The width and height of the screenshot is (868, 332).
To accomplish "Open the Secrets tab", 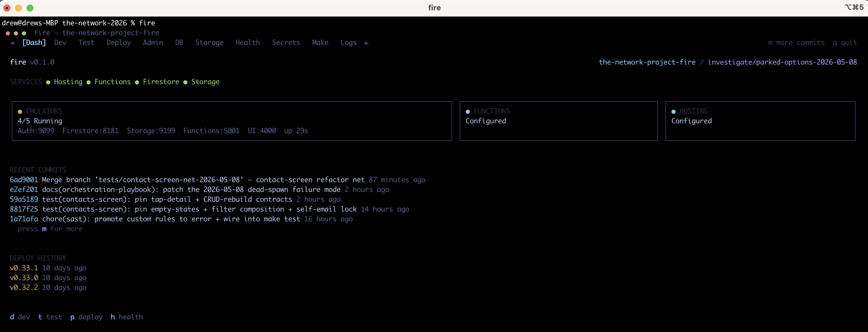I will tap(286, 42).
